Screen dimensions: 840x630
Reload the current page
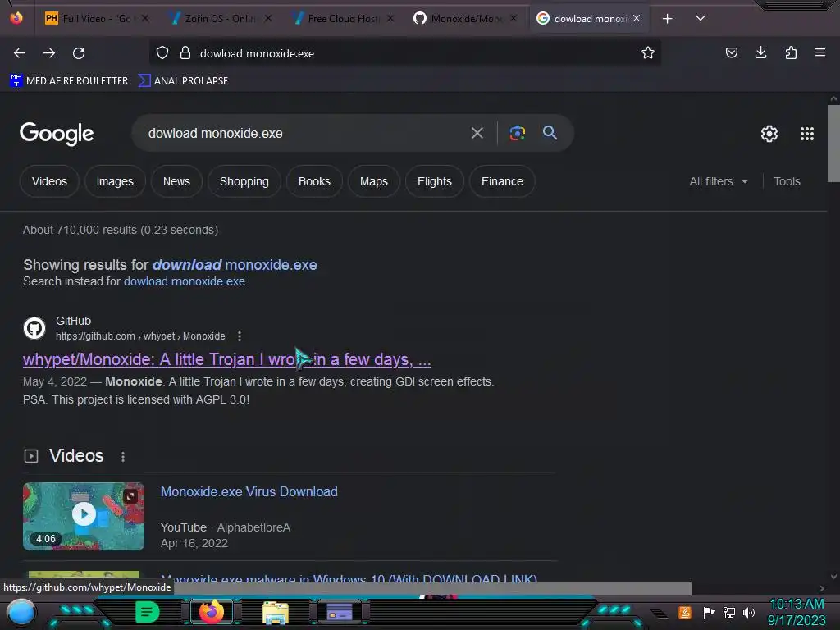coord(79,53)
